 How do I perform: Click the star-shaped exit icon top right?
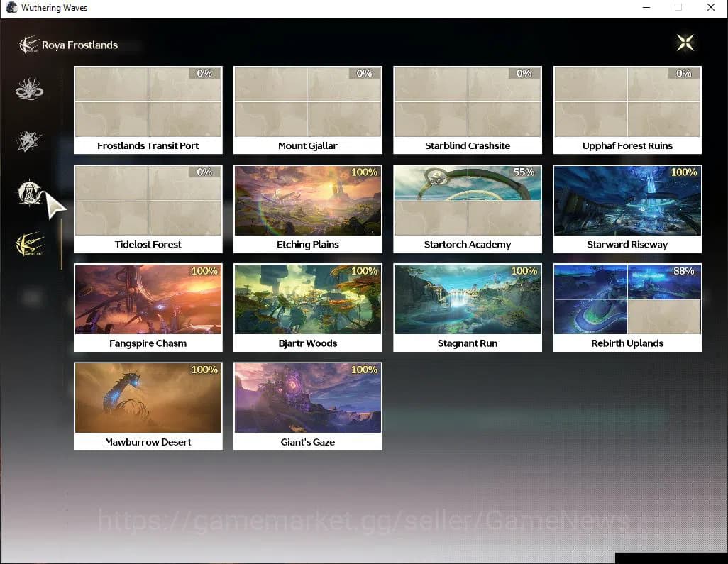(685, 43)
